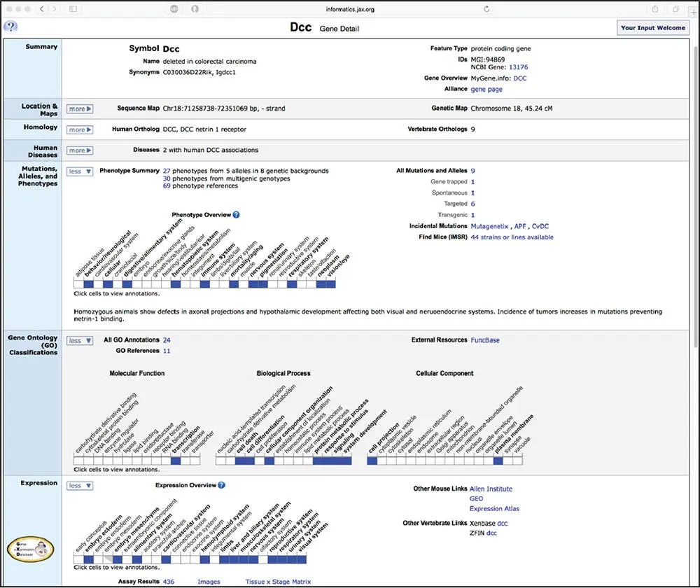Click Your Input Welcome button

click(652, 28)
